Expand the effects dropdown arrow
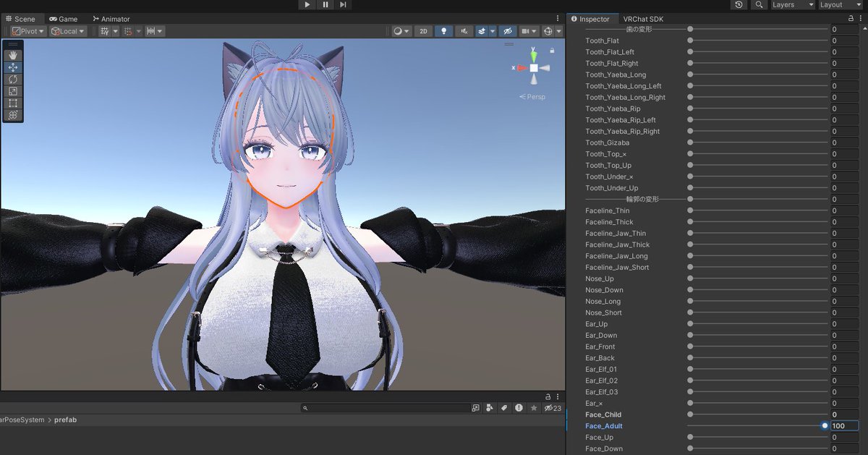The width and height of the screenshot is (868, 455). (493, 31)
